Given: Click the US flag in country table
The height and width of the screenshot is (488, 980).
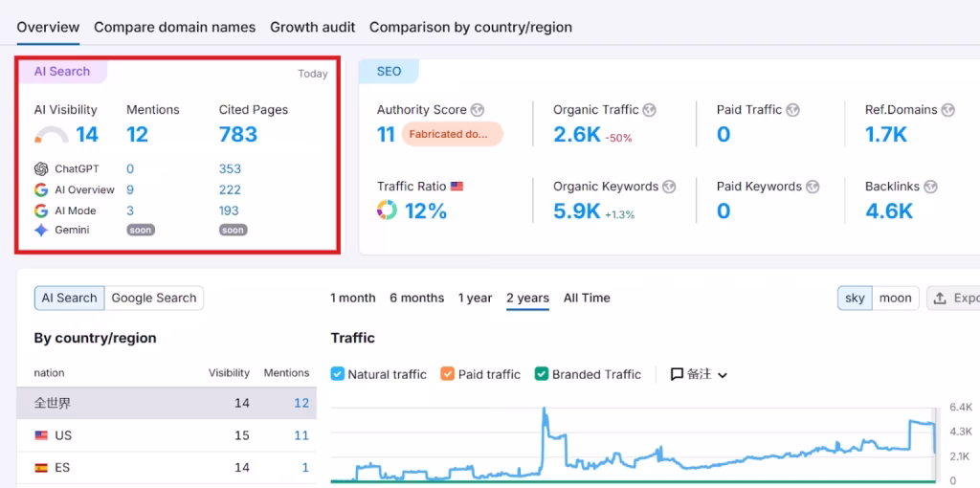Looking at the screenshot, I should tap(41, 435).
